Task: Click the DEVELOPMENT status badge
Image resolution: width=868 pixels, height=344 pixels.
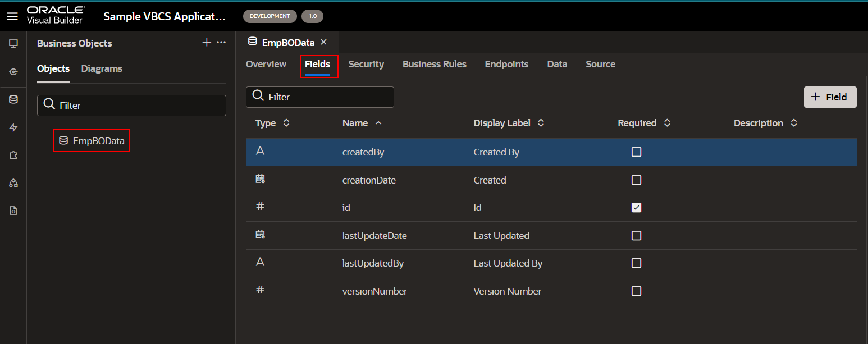Action: click(270, 16)
